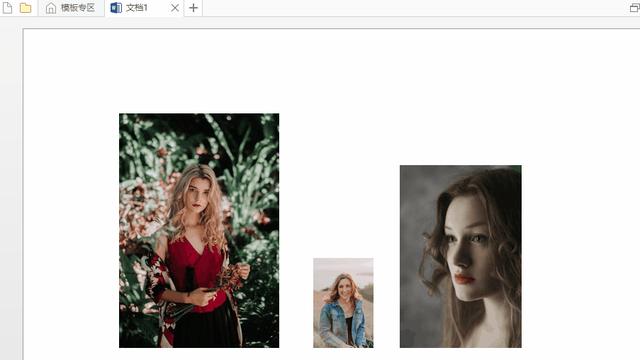
Task: Click the home icon on 模板专区 tab
Action: [x=51, y=8]
